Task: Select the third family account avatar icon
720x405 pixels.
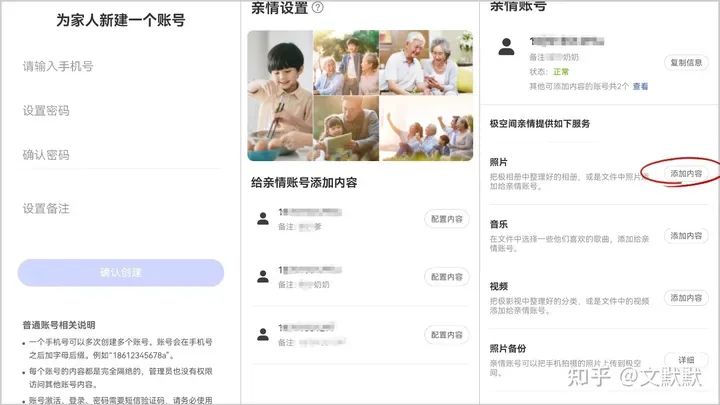Action: click(263, 334)
